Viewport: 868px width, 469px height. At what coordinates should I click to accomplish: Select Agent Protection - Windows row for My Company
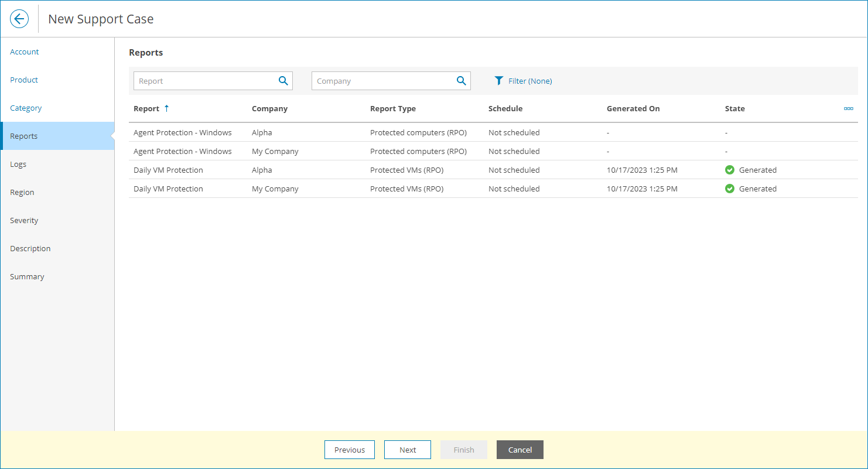(493, 151)
